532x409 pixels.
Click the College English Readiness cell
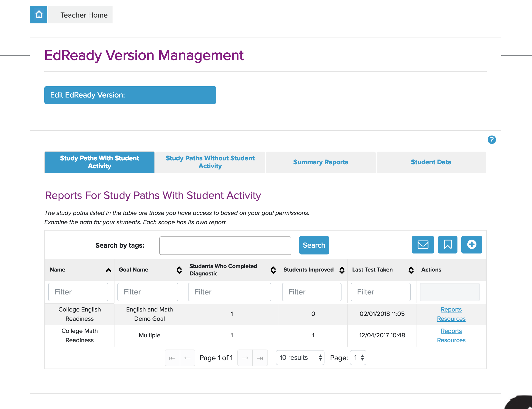point(80,314)
